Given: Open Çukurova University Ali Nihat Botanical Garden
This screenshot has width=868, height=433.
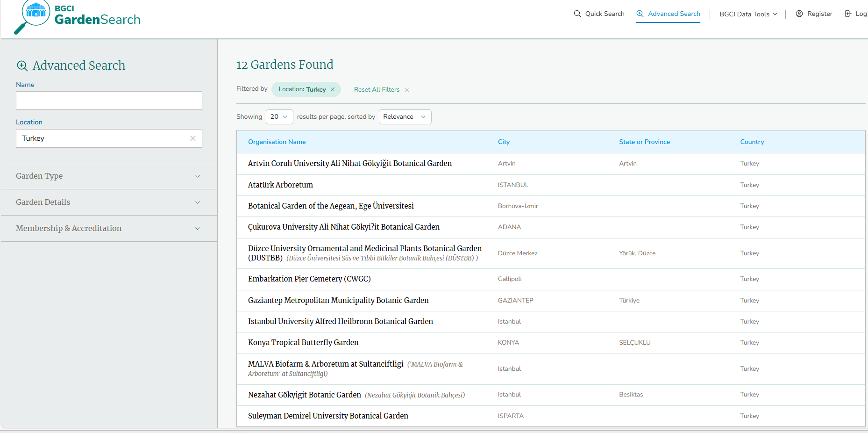Looking at the screenshot, I should pyautogui.click(x=344, y=227).
